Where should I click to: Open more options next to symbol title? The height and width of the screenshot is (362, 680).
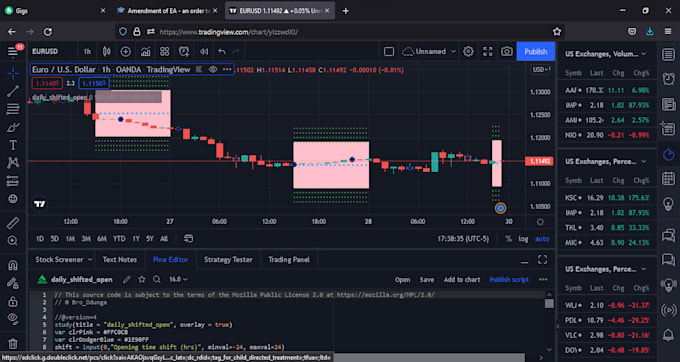(227, 69)
